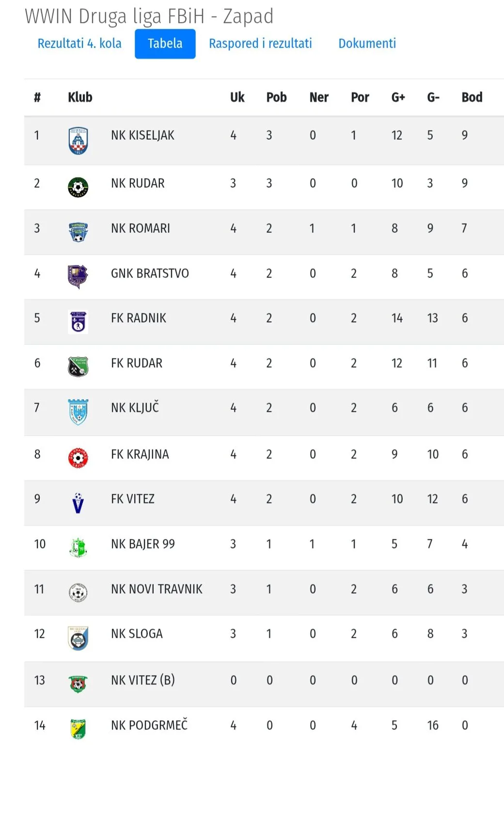The image size is (504, 825).
Task: Select the GNK Bratstvo purple crest
Action: click(x=78, y=277)
